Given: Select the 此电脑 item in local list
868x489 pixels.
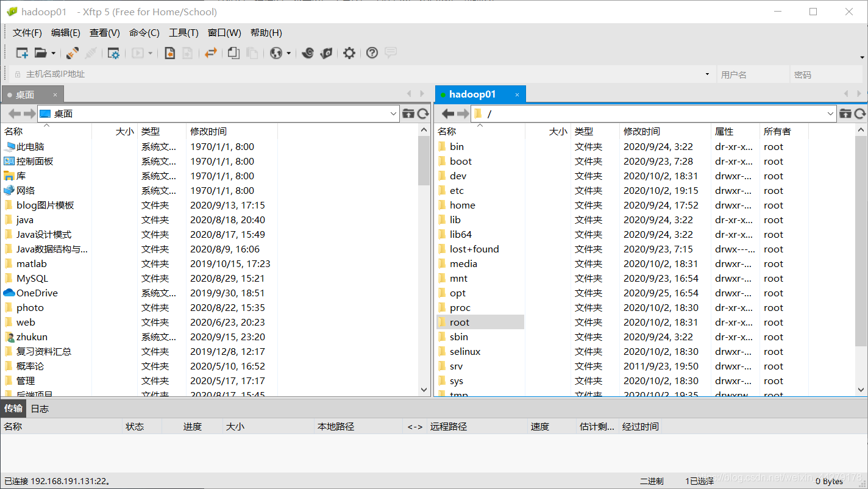Looking at the screenshot, I should tap(30, 147).
